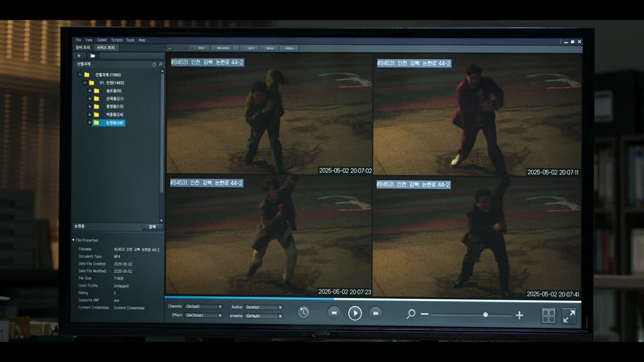644x362 pixels.
Task: Click the star favorites icon
Action: tap(79, 56)
